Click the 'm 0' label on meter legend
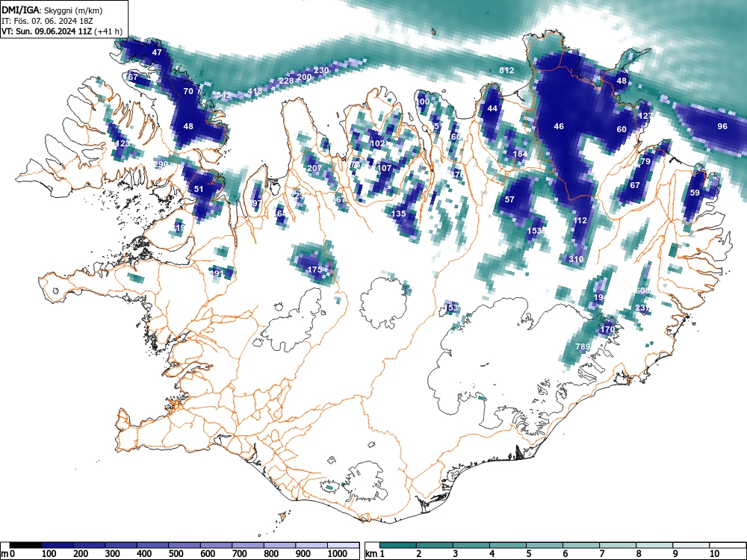The image size is (747, 560). [x=7, y=553]
